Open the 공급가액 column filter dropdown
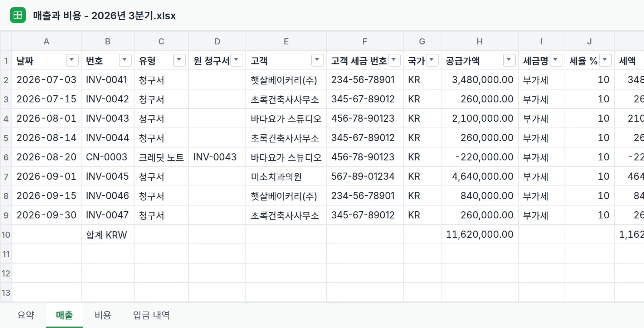The image size is (644, 328). [x=509, y=60]
